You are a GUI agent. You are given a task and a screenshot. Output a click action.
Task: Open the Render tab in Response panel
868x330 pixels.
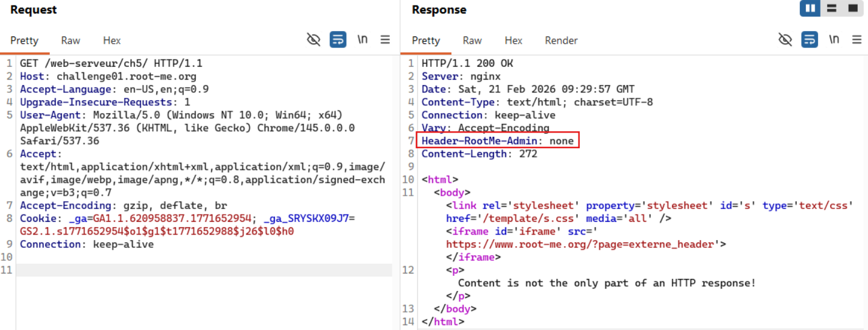[x=561, y=41]
